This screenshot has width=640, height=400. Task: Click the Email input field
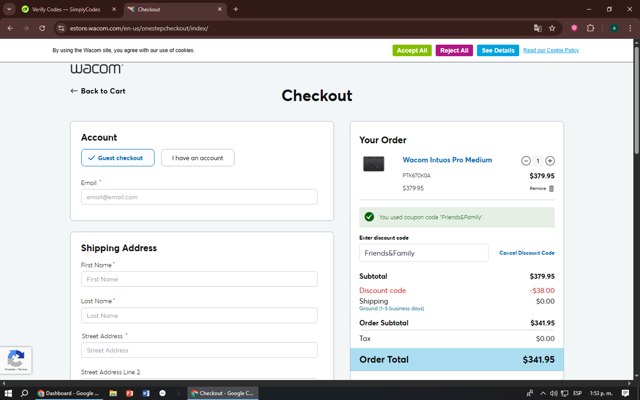(x=199, y=197)
